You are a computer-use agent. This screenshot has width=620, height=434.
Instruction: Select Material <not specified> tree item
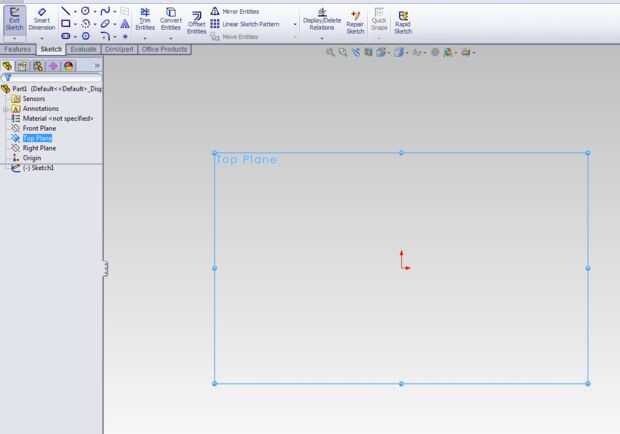52,118
